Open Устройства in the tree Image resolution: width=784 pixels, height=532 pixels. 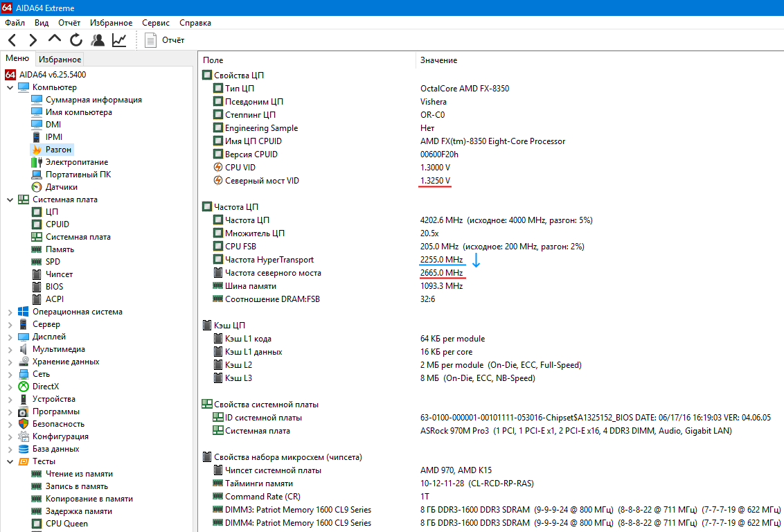pos(54,399)
